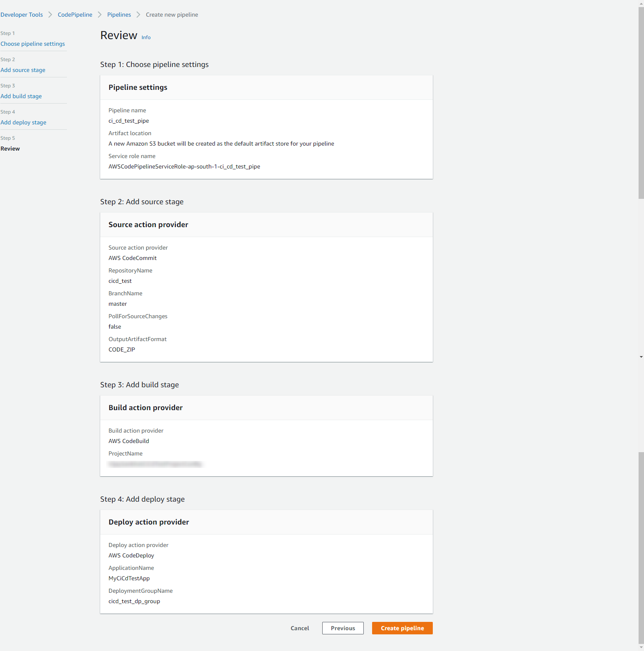This screenshot has height=651, width=644.
Task: Click Step 3: Add build stage heading
Action: tap(140, 385)
